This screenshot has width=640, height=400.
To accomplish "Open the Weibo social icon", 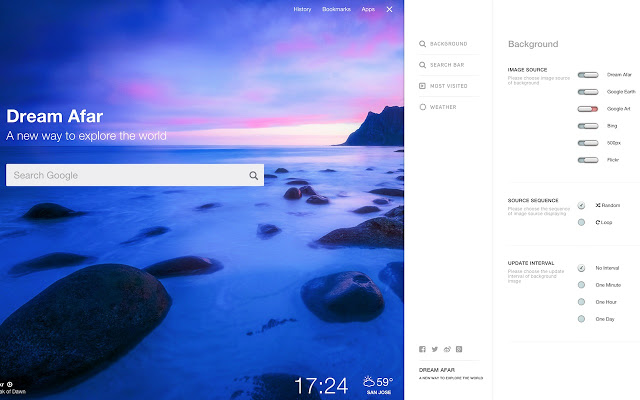I will [447, 349].
